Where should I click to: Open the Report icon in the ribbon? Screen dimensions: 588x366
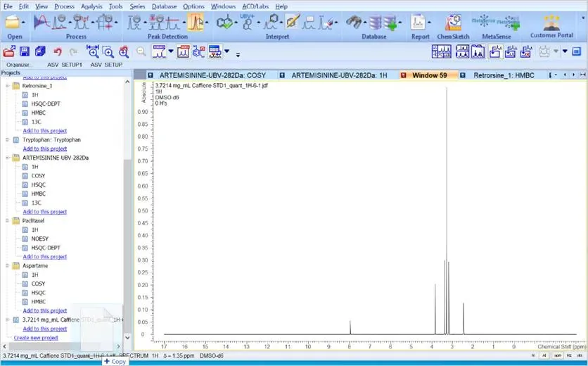point(418,22)
